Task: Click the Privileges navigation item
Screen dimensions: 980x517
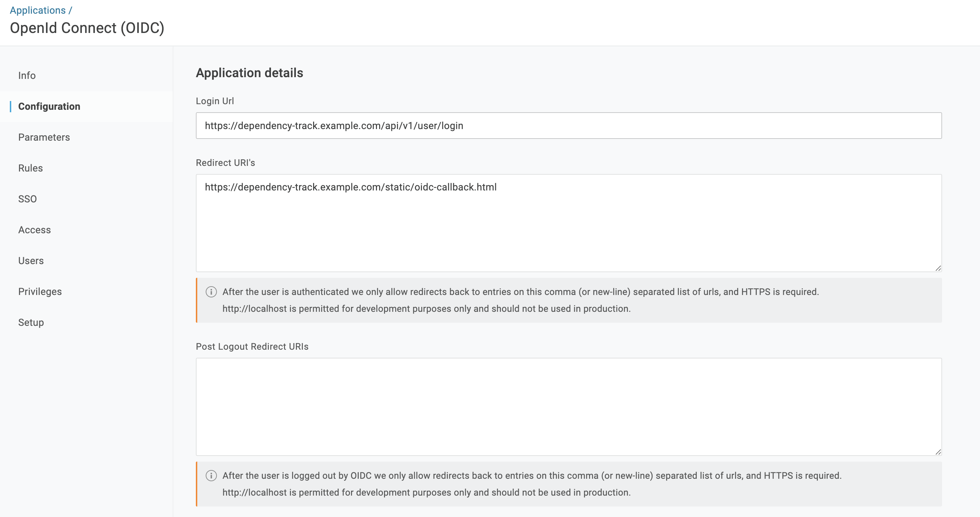Action: pos(40,291)
